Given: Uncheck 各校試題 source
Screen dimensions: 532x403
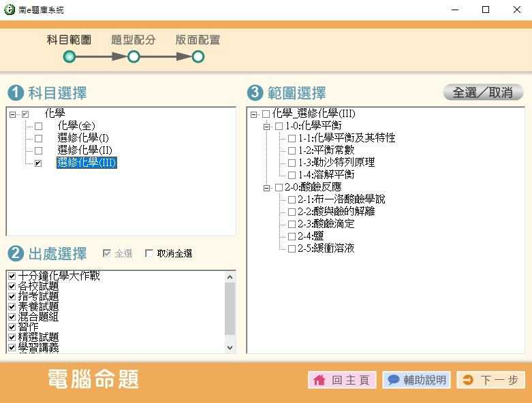Looking at the screenshot, I should coord(12,286).
